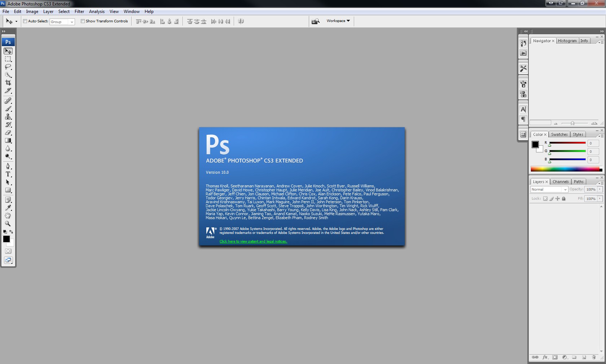Switch to the Channels tab
The image size is (606, 364).
coord(560,182)
